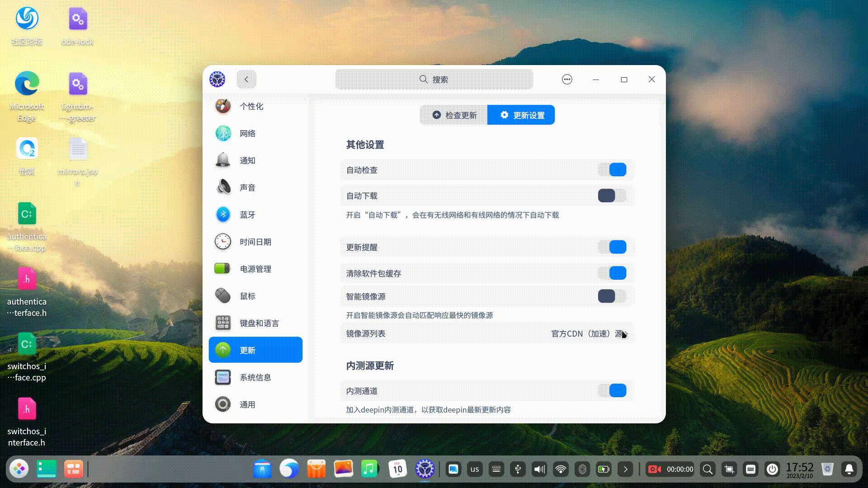Toggle 清除软件包缓存 switch
Image resolution: width=868 pixels, height=488 pixels.
[x=612, y=273]
